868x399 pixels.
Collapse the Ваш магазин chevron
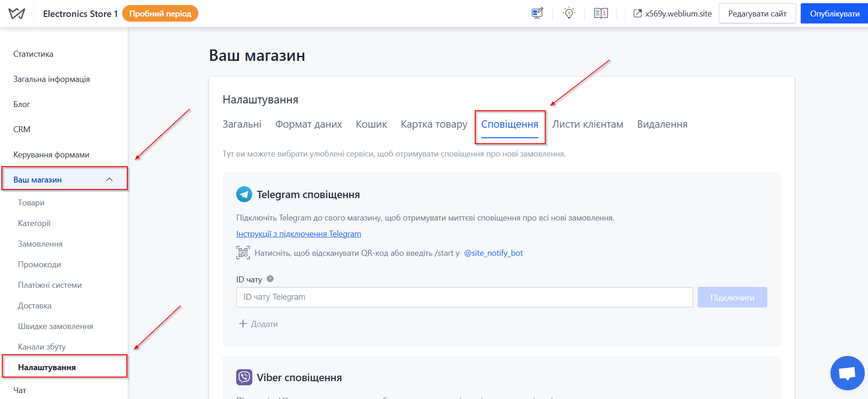point(109,179)
